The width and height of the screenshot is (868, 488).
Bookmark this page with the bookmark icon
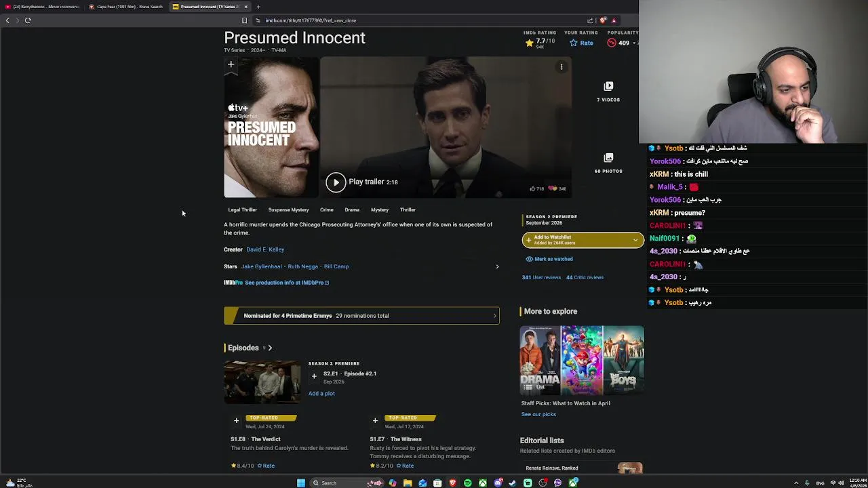[244, 20]
